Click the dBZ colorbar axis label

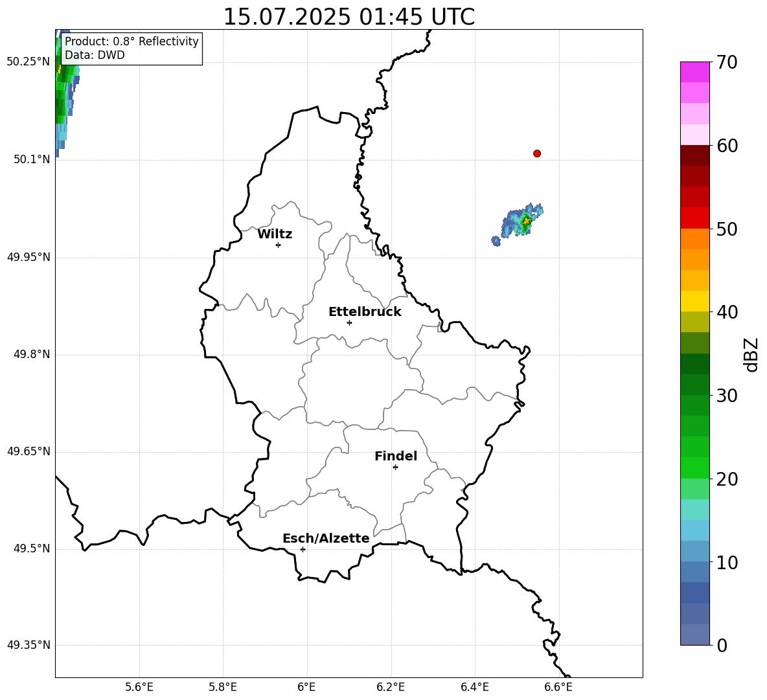click(x=750, y=354)
